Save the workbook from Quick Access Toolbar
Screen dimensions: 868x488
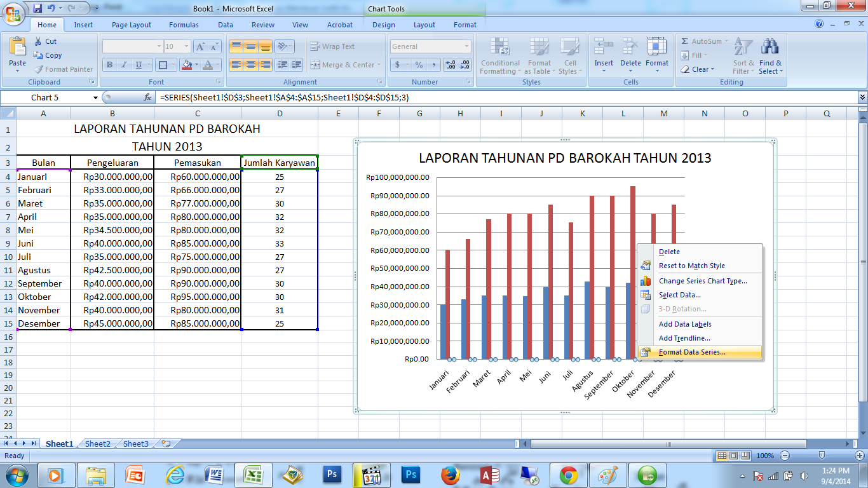tap(37, 8)
